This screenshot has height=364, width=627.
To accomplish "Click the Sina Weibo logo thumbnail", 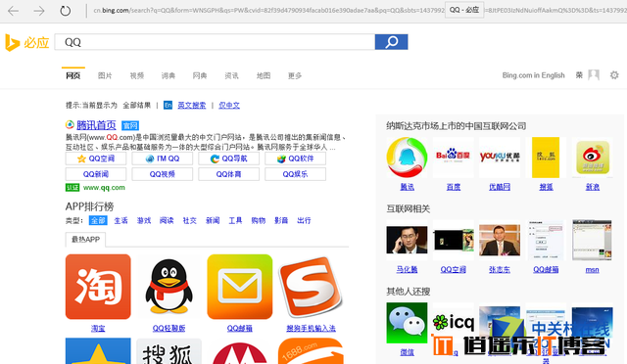I will (x=592, y=158).
